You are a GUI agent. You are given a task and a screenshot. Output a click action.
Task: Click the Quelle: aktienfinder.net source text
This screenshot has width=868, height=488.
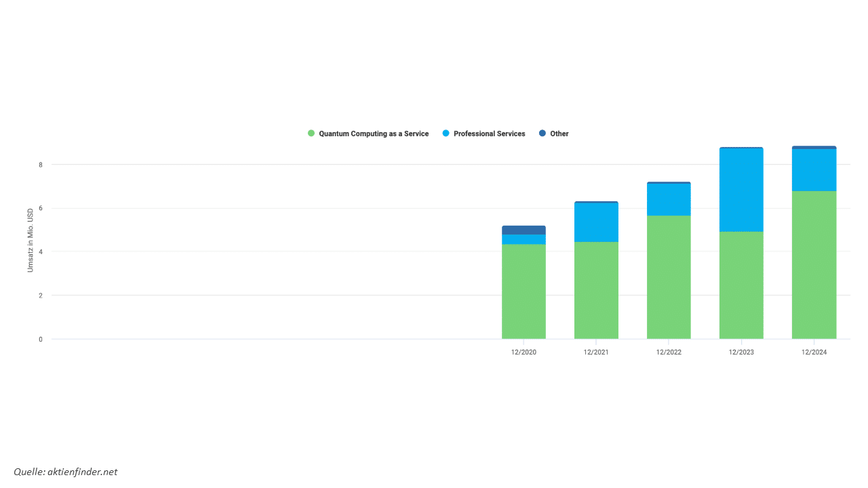pyautogui.click(x=66, y=472)
